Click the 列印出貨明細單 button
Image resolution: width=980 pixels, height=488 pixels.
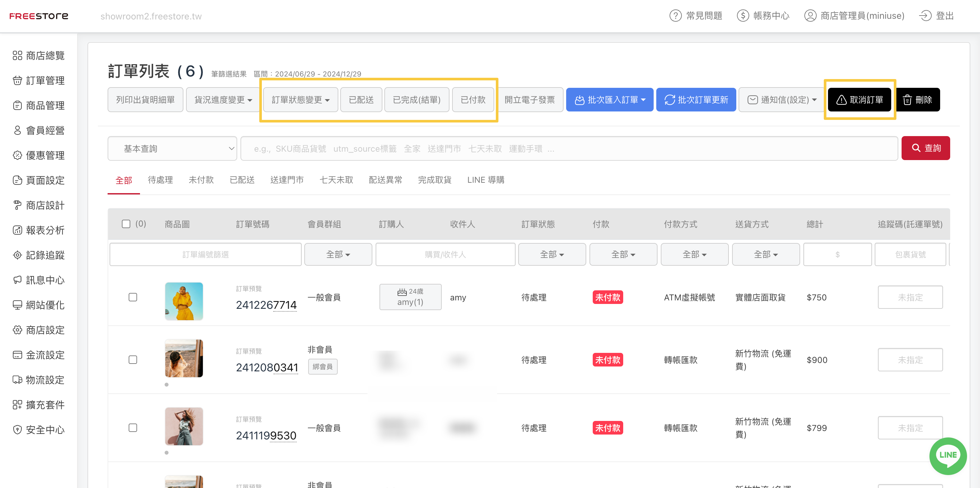coord(145,100)
